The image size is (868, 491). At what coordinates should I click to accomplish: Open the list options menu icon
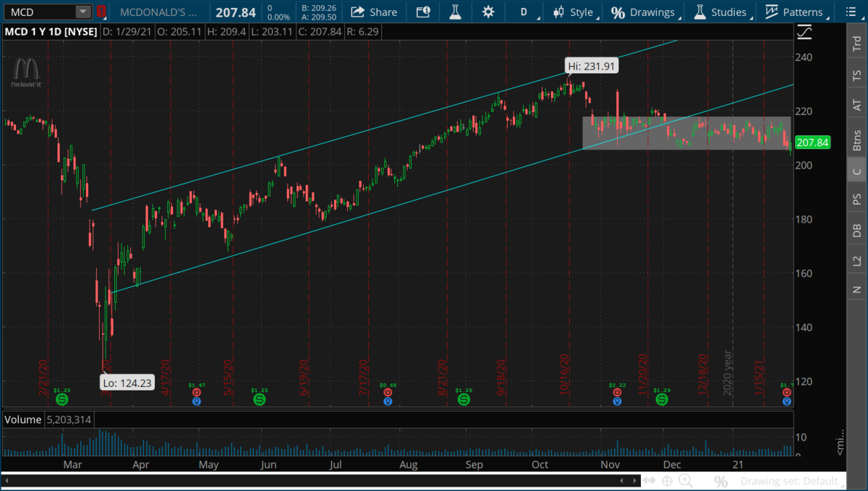pyautogui.click(x=852, y=12)
